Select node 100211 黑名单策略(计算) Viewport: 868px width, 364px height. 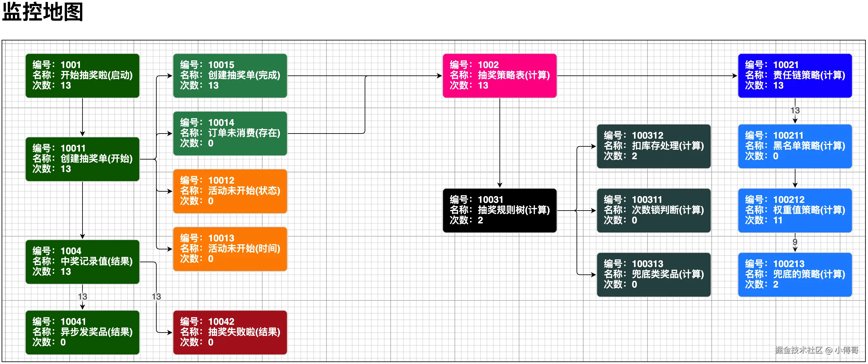click(794, 146)
